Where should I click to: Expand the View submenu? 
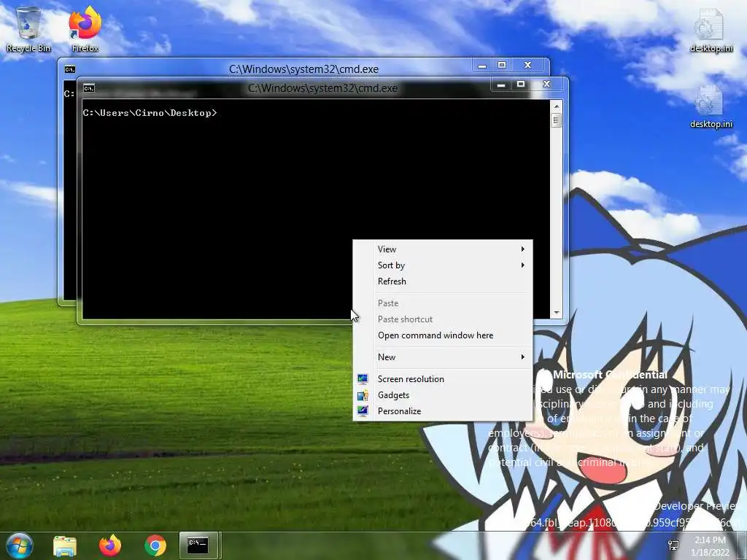443,249
